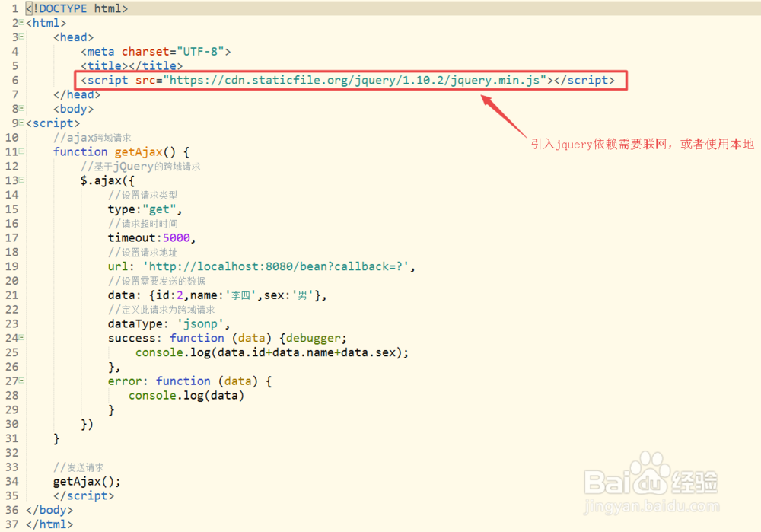Collapse the html tag fold on line 2
Viewport: 761px width, 532px height.
pos(21,22)
